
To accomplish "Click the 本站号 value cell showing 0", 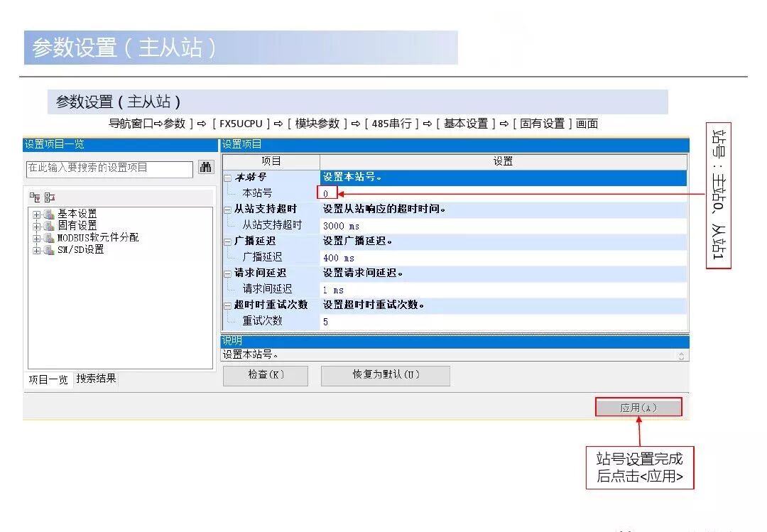I will (x=327, y=193).
